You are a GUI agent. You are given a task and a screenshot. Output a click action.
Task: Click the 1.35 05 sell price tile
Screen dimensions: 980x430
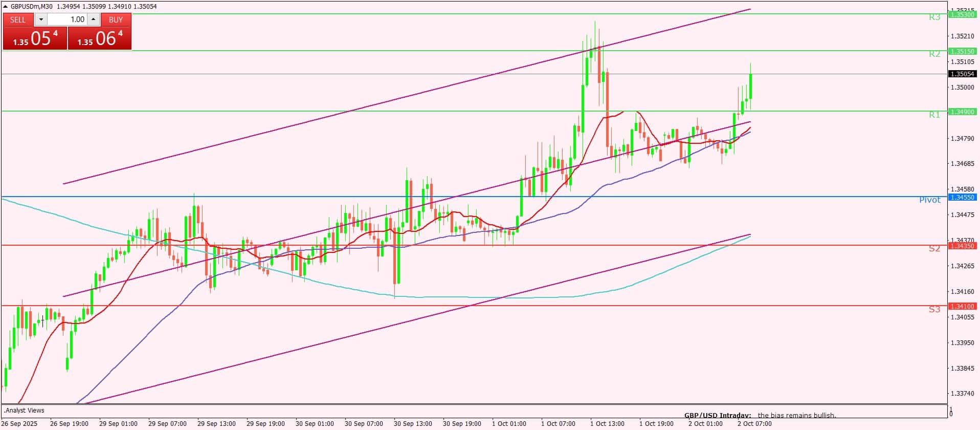pos(35,38)
